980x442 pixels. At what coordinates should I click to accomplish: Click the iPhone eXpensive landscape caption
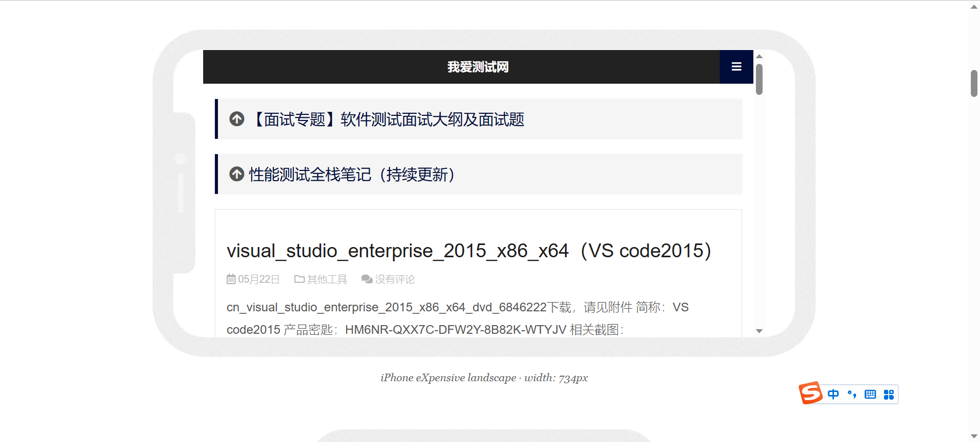(484, 378)
